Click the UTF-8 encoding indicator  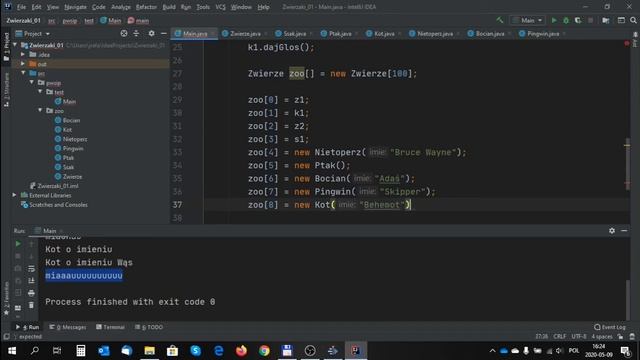coord(579,337)
